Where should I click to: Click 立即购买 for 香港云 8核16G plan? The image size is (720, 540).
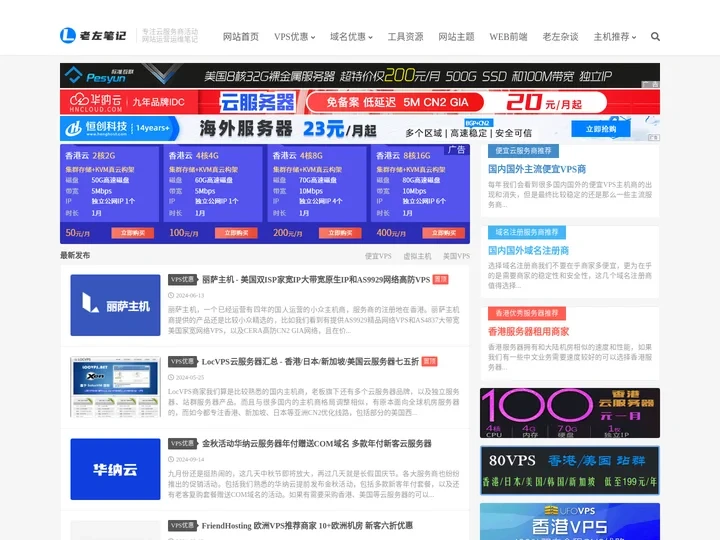(x=444, y=233)
